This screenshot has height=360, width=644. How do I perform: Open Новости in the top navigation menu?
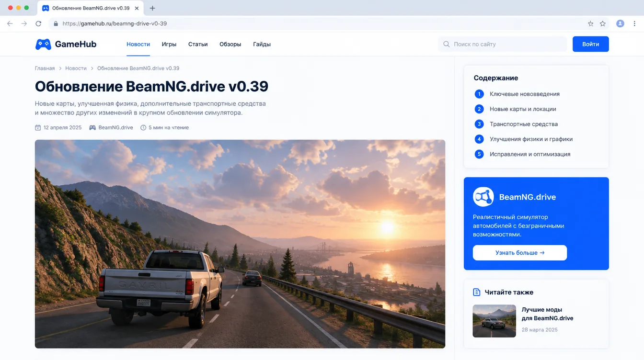[138, 44]
